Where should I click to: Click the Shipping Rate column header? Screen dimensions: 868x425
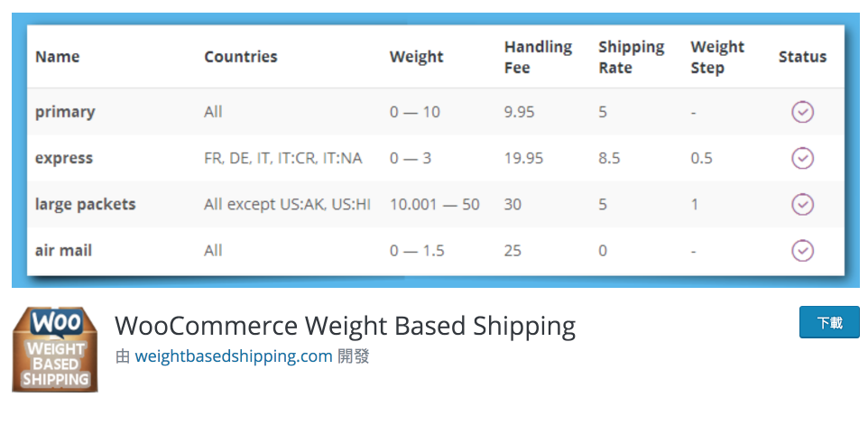pos(631,57)
